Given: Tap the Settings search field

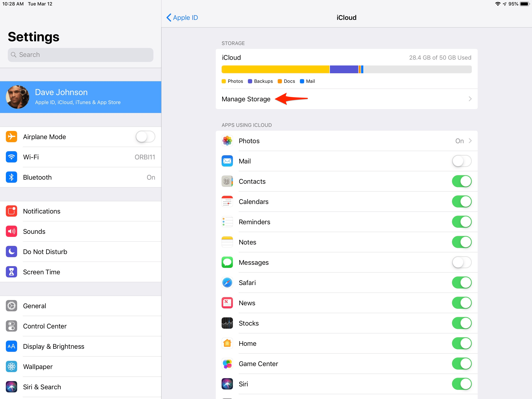Looking at the screenshot, I should point(81,55).
